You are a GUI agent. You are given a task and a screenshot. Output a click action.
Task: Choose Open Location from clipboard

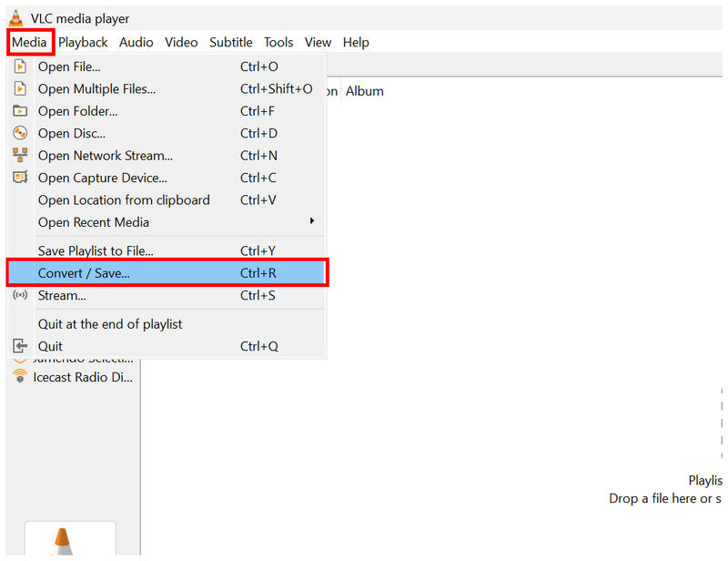(167, 199)
